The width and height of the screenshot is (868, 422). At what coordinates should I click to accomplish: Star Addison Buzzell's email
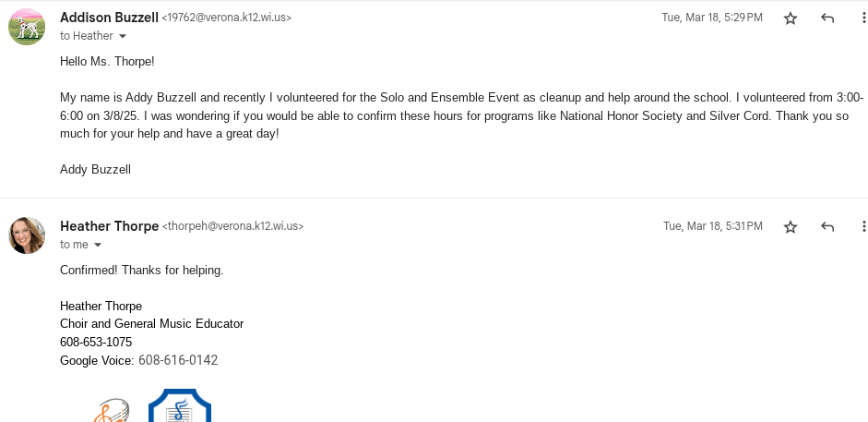pyautogui.click(x=791, y=18)
